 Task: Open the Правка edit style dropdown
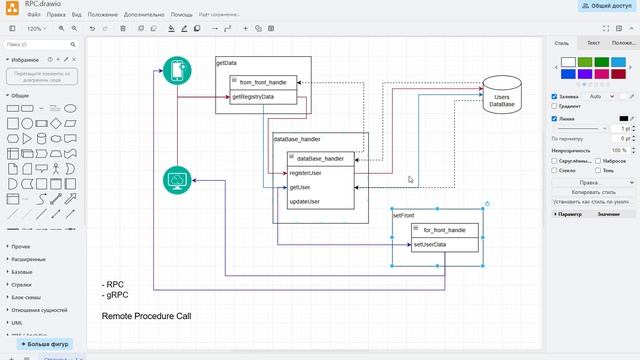593,183
